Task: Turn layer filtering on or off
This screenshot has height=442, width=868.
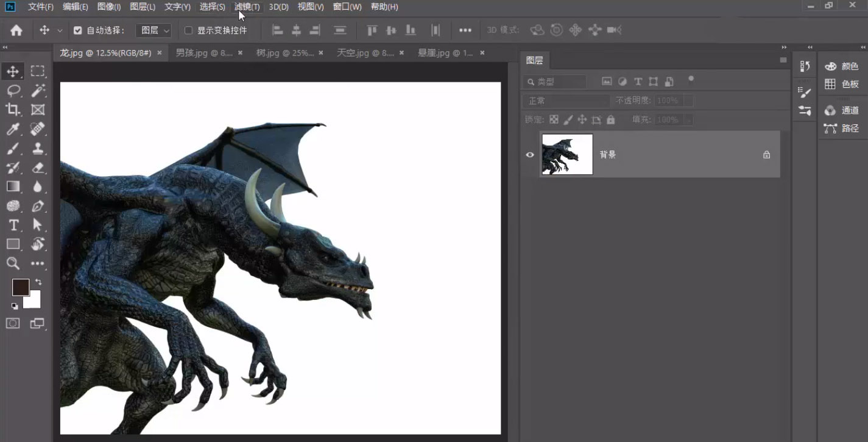Action: pyautogui.click(x=691, y=79)
